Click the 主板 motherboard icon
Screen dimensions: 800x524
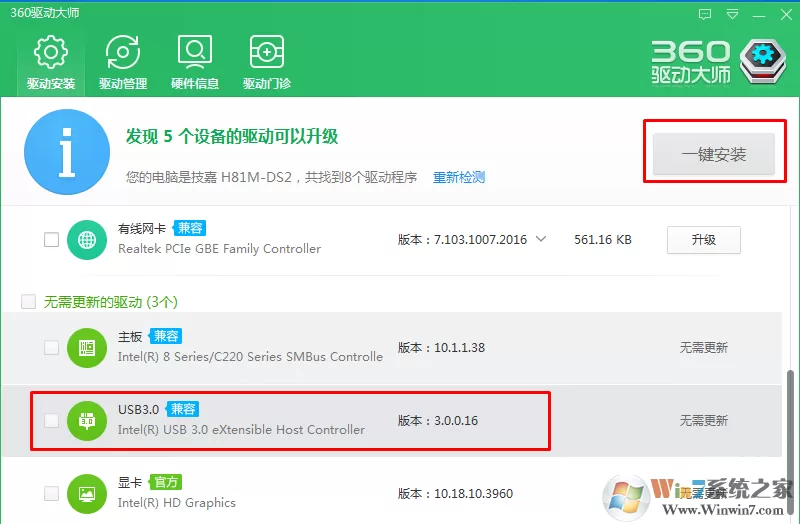tap(87, 348)
